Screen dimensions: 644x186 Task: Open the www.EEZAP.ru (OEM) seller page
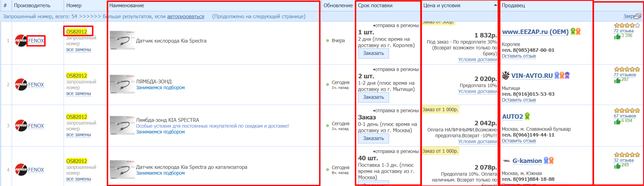535,32
